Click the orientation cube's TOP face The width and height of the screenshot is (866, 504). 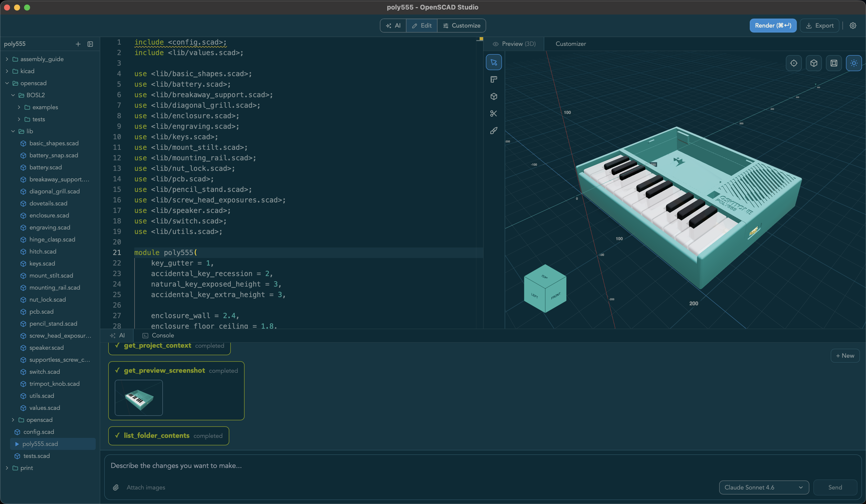[545, 276]
